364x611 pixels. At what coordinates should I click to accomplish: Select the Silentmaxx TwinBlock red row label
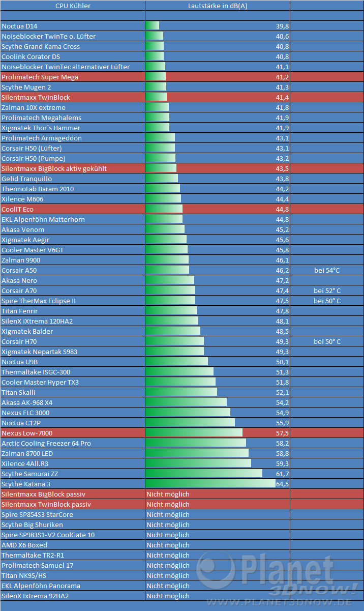point(36,97)
